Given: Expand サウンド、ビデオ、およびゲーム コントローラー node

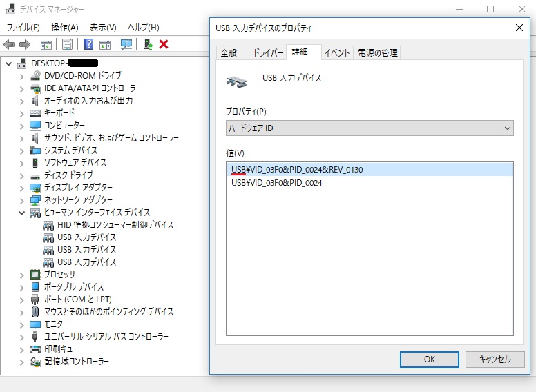Looking at the screenshot, I should point(22,138).
